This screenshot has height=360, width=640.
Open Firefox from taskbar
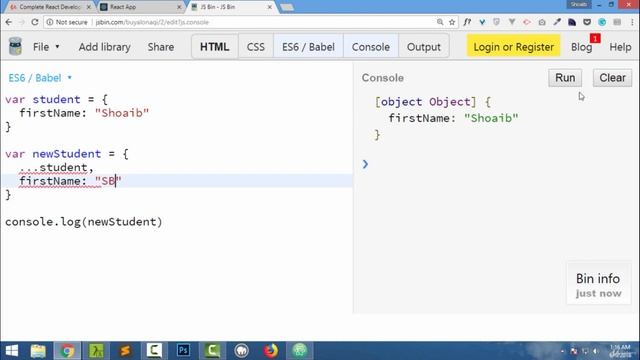click(270, 351)
